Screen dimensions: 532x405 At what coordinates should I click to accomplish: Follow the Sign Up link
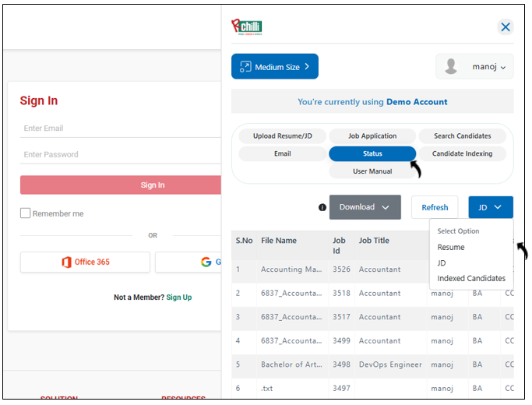coord(179,298)
